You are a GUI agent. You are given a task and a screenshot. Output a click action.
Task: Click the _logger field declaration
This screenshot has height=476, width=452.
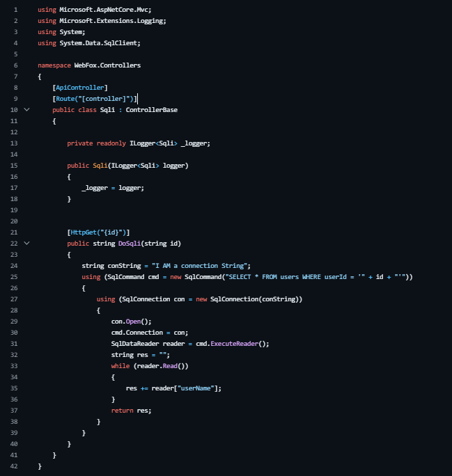coord(139,143)
